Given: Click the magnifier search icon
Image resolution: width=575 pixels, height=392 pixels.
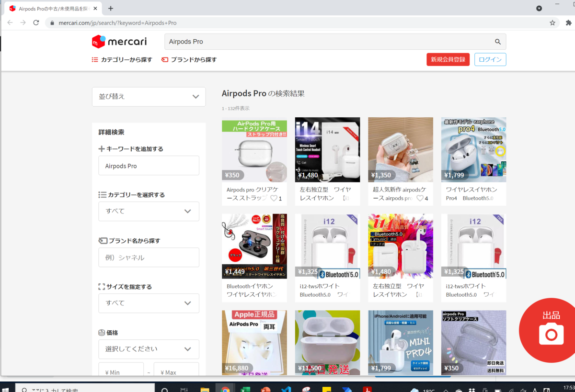Looking at the screenshot, I should point(498,42).
